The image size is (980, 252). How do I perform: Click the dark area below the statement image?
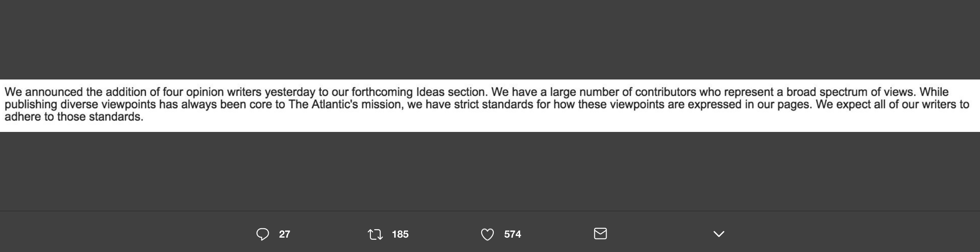(x=490, y=171)
